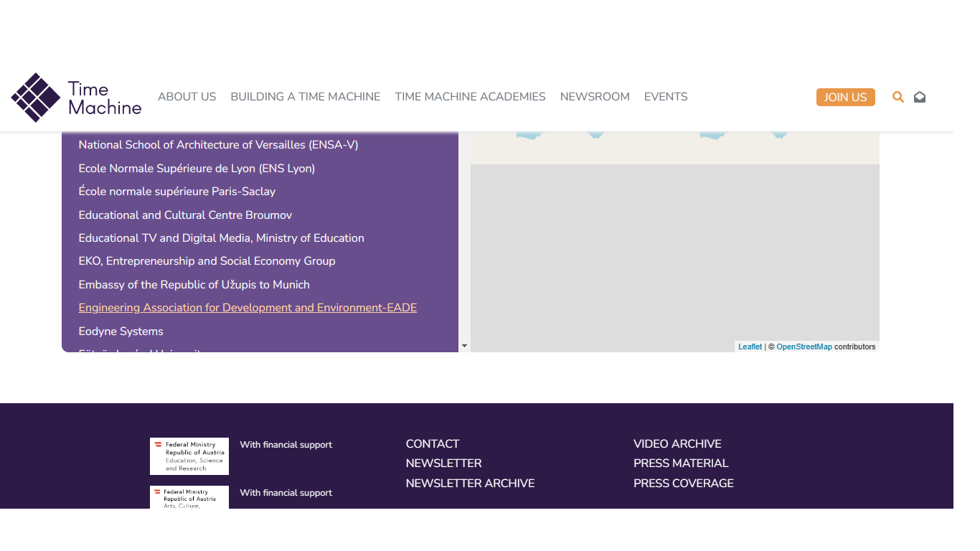Open the ABOUT US menu
The image size is (980, 551).
point(187,97)
